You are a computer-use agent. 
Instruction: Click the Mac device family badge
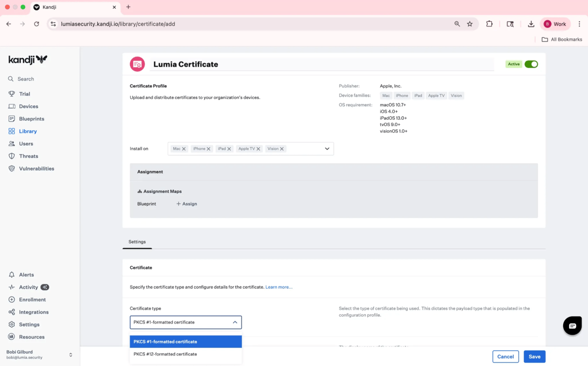click(386, 96)
